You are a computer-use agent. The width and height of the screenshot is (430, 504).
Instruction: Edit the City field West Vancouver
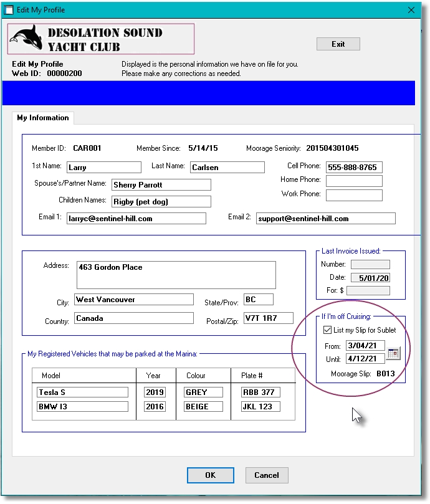click(x=134, y=300)
